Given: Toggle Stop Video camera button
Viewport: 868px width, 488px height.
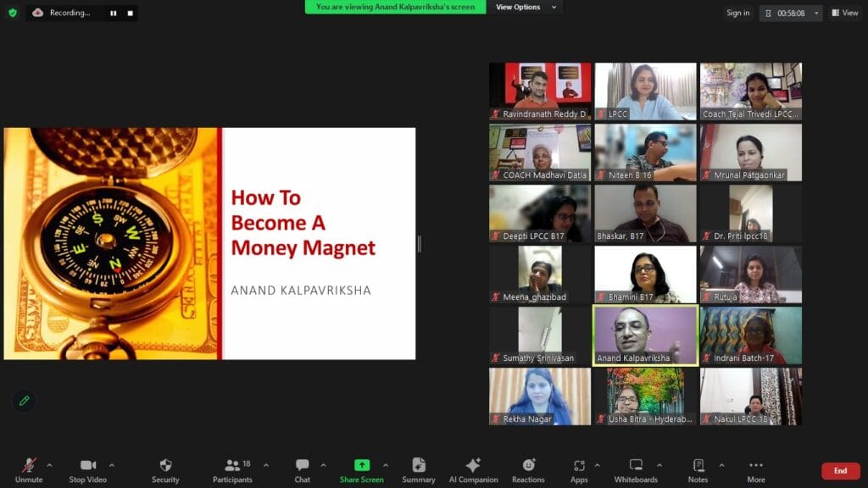Looking at the screenshot, I should [88, 470].
